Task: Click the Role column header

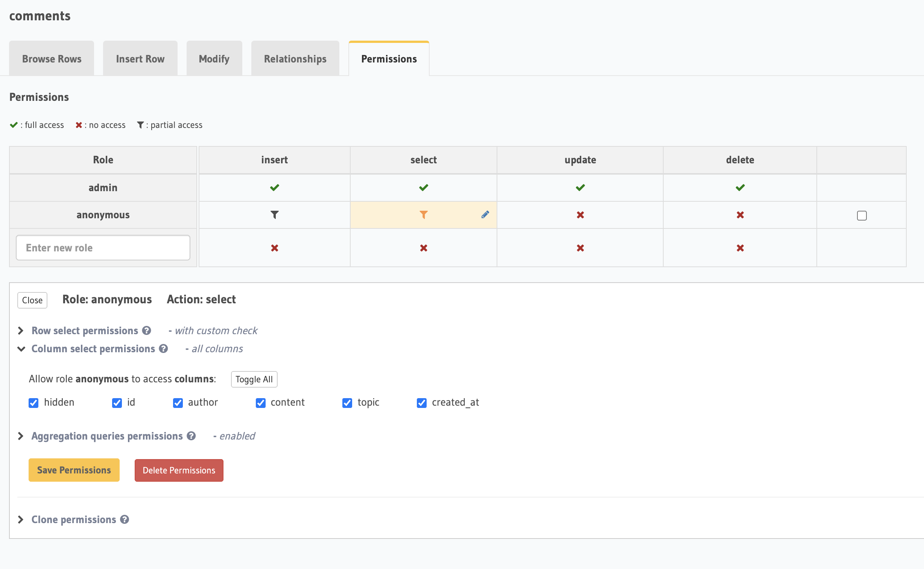Action: pos(103,160)
